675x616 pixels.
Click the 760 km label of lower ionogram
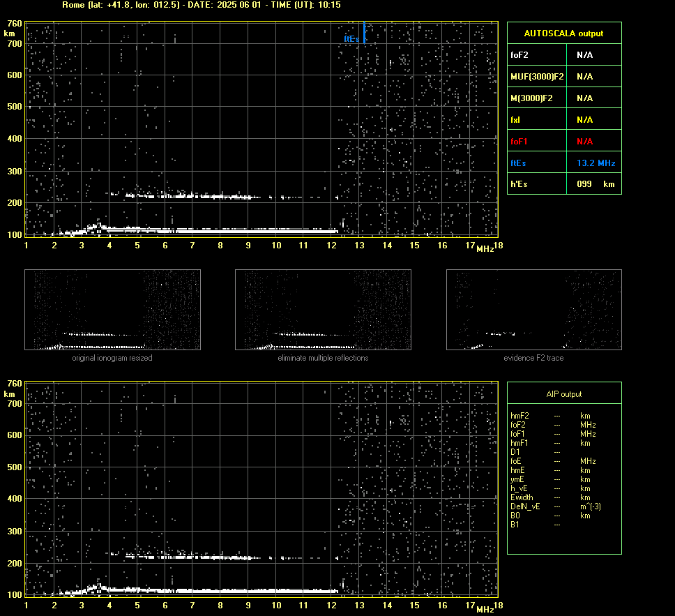(14, 384)
